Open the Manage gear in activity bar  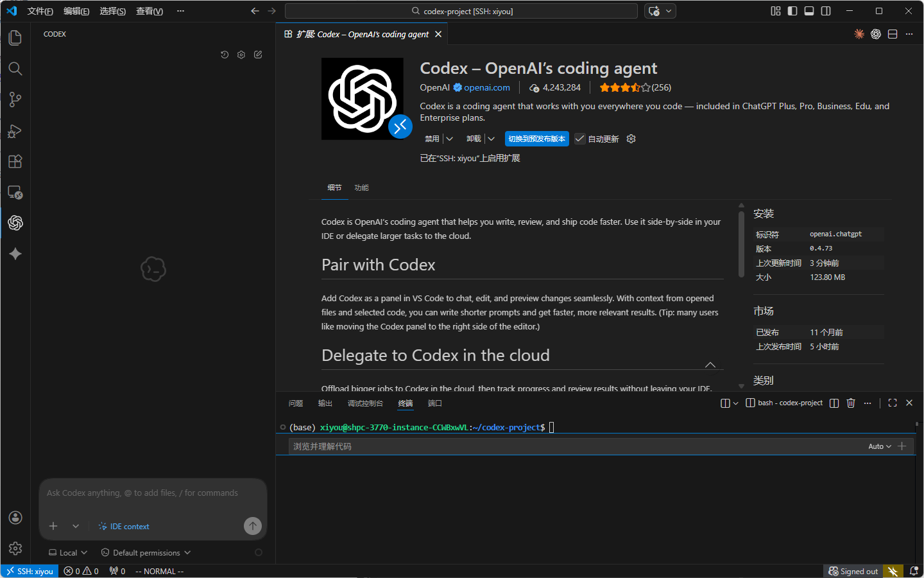pos(15,548)
